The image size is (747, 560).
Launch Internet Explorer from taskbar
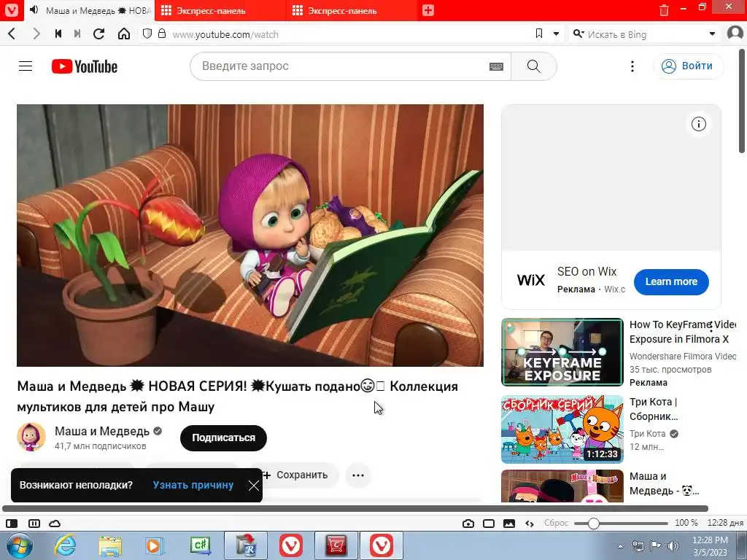click(65, 545)
